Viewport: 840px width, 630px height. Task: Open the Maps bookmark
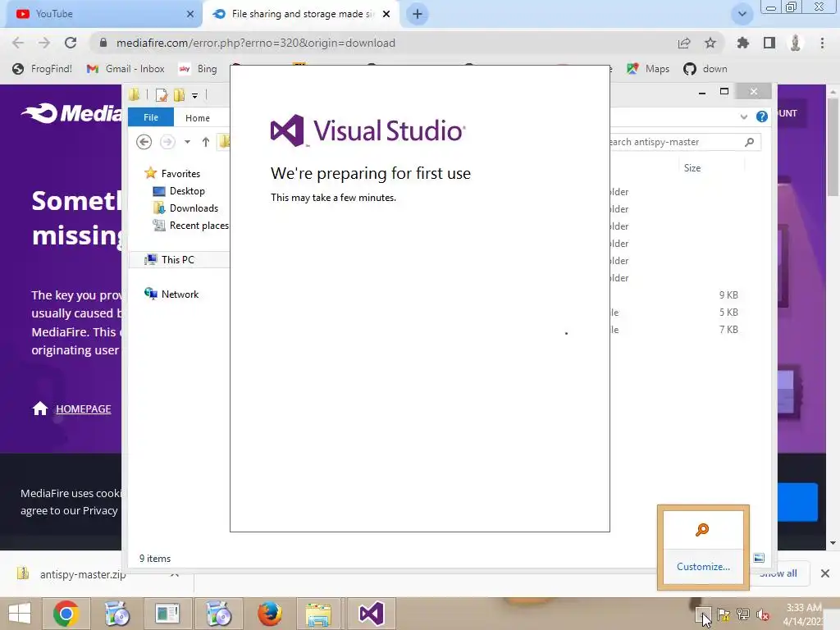tap(648, 69)
